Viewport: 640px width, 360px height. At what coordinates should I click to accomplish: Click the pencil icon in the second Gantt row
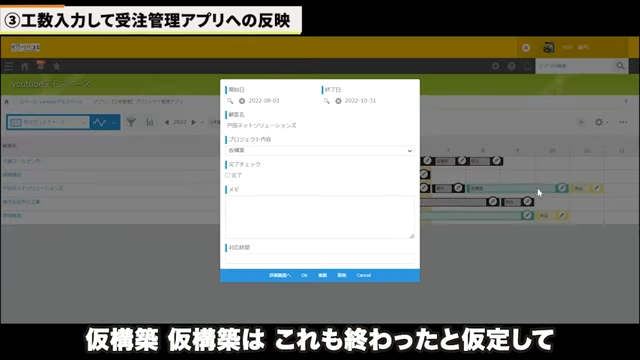click(x=424, y=174)
